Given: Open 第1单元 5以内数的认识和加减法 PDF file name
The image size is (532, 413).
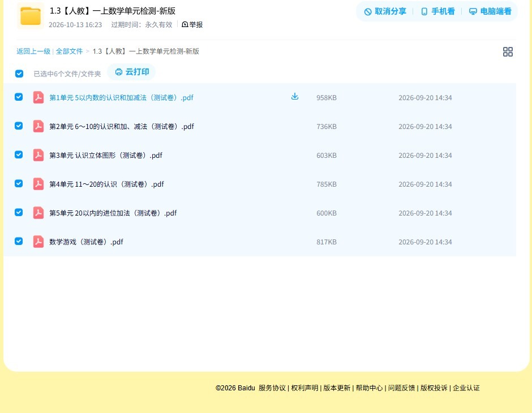Looking at the screenshot, I should (121, 98).
